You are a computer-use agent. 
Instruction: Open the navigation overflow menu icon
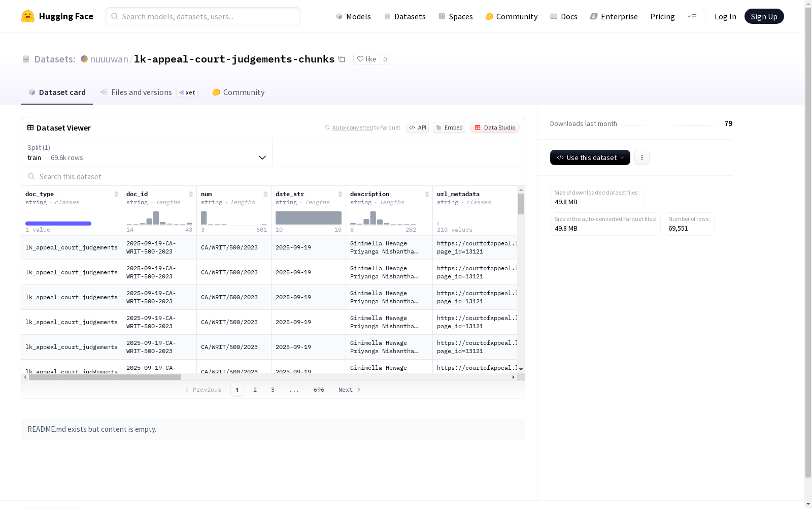(x=692, y=16)
